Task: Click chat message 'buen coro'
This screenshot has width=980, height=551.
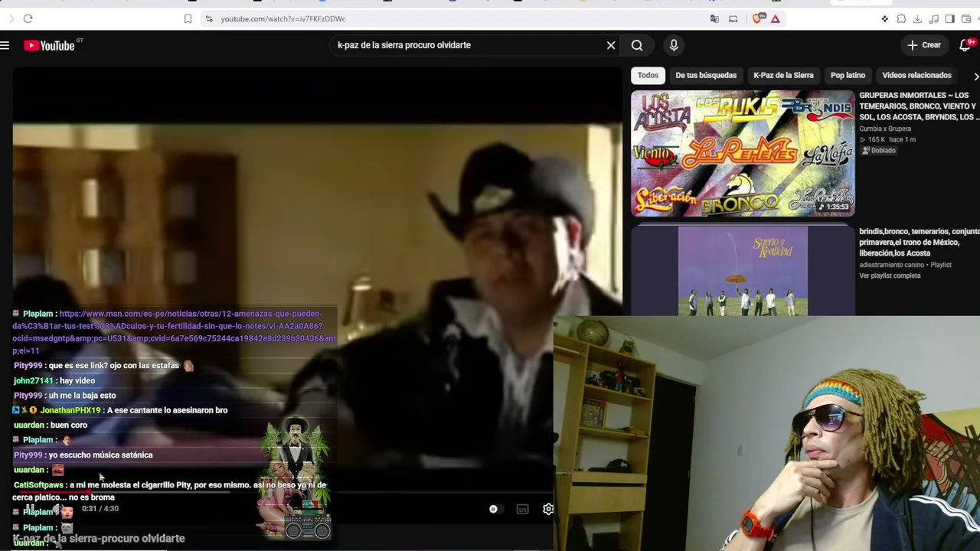Action: click(x=69, y=425)
